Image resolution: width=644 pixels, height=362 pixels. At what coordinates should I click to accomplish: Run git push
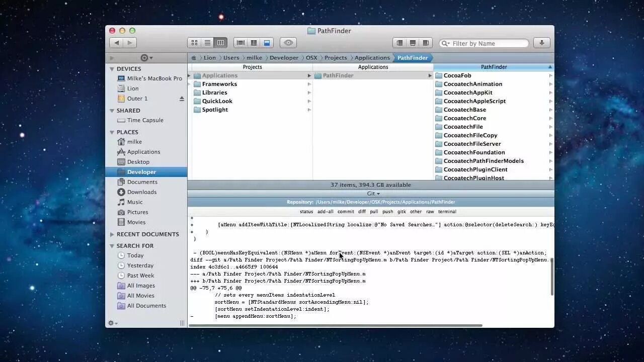387,212
